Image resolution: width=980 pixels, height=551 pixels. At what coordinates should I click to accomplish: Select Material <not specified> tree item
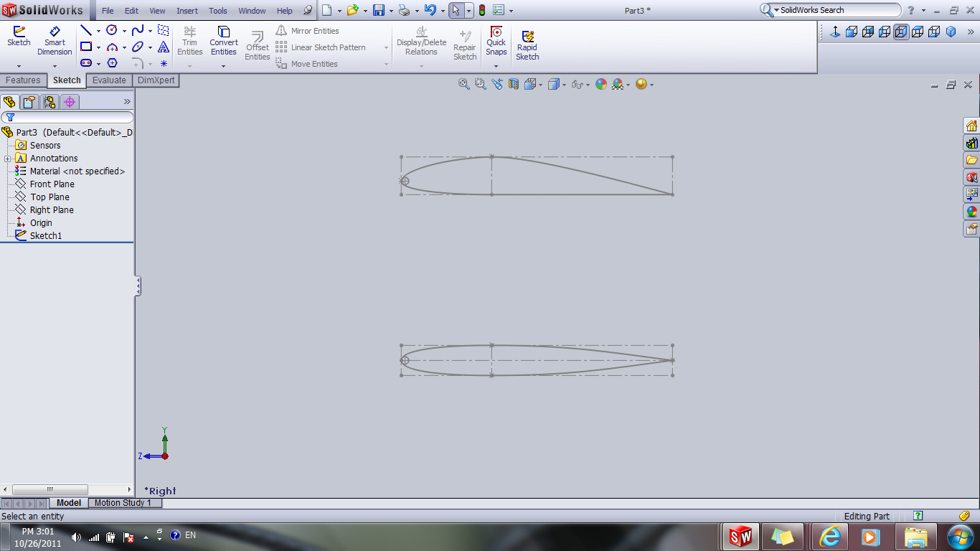(70, 171)
